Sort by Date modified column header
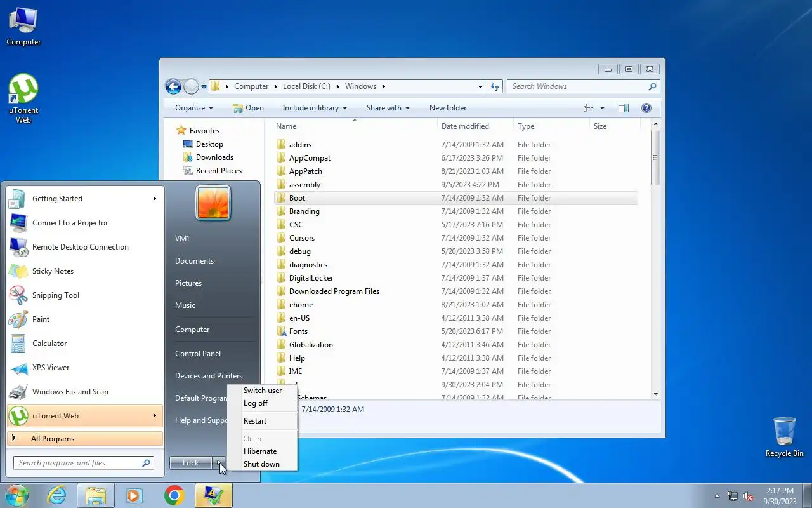812x508 pixels. coord(475,126)
